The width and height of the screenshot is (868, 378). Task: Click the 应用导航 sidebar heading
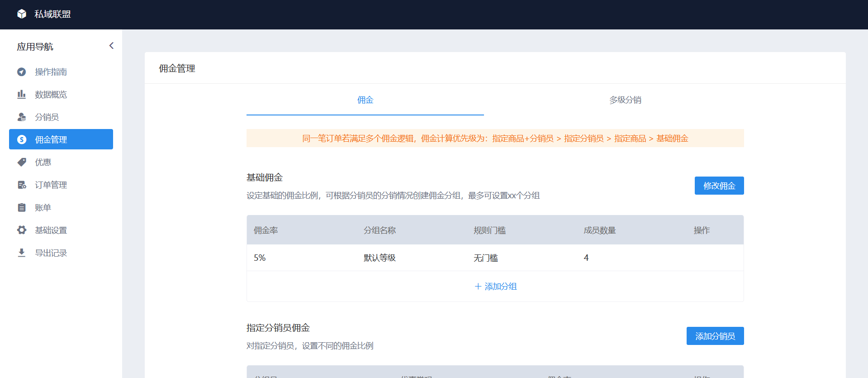(x=35, y=47)
